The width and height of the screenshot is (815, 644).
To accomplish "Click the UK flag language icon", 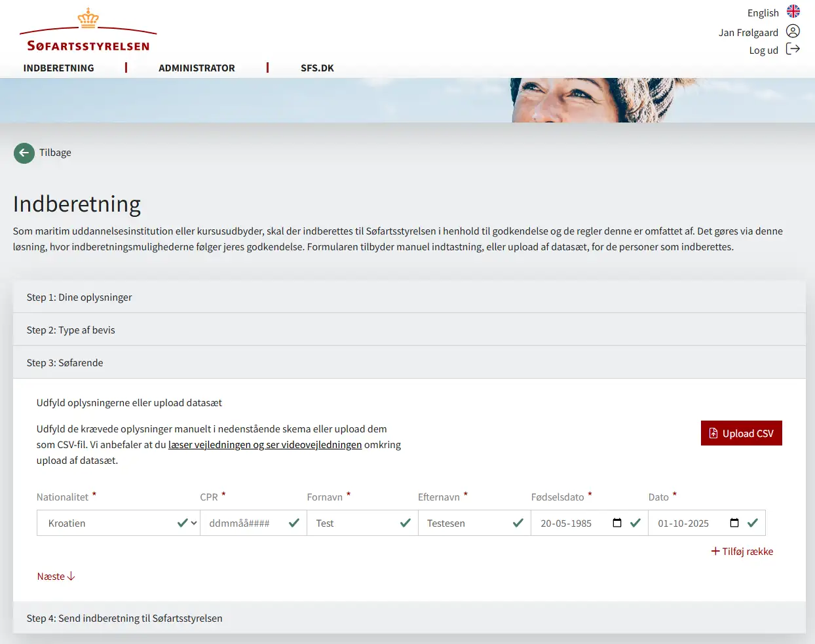I will (x=793, y=12).
